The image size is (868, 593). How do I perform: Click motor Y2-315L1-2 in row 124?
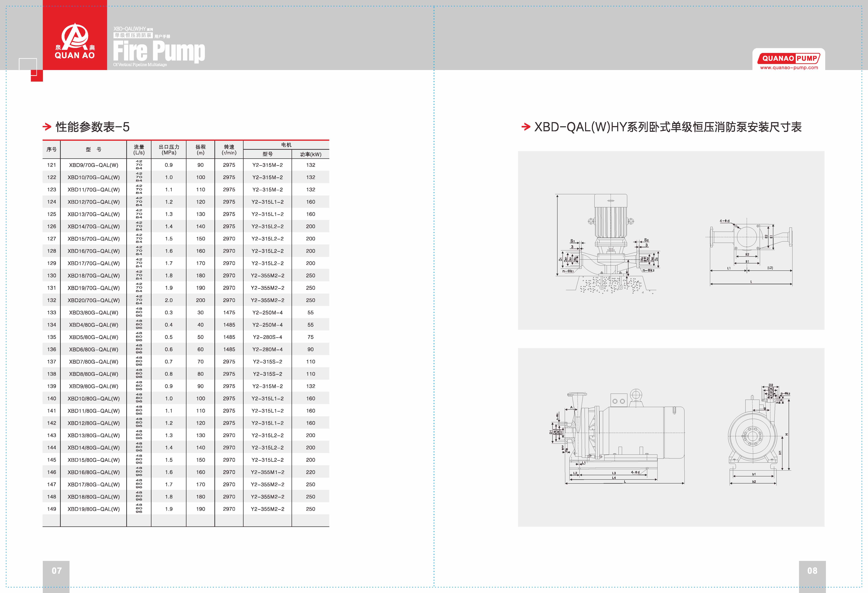tap(267, 202)
